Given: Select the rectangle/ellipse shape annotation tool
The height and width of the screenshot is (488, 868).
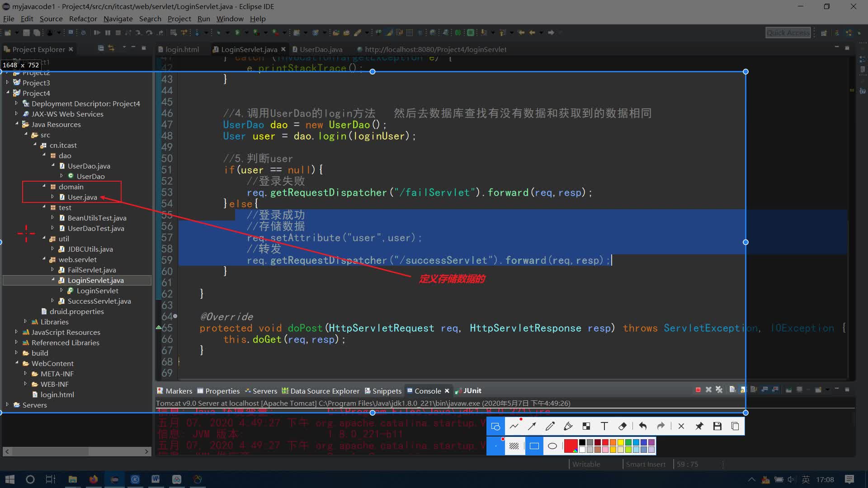Looking at the screenshot, I should (x=495, y=426).
